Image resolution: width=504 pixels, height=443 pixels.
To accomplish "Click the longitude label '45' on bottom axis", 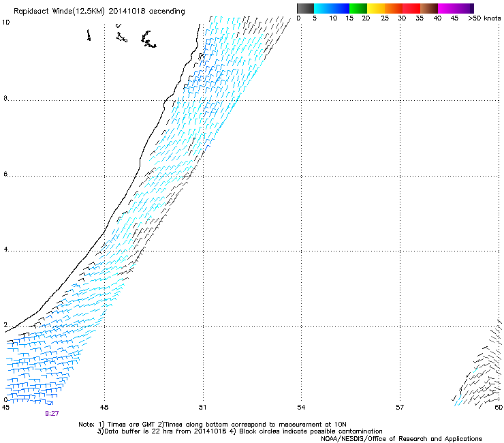I will click(x=5, y=408).
